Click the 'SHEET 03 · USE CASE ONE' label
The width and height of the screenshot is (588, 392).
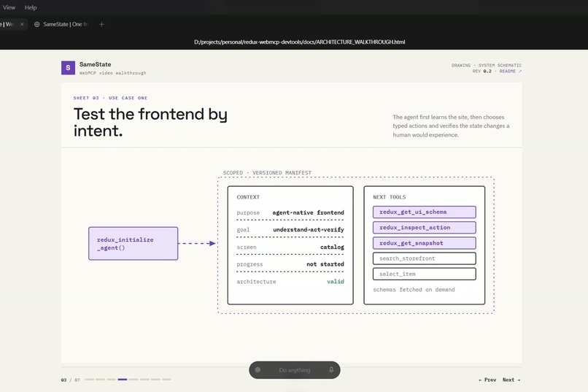(110, 98)
